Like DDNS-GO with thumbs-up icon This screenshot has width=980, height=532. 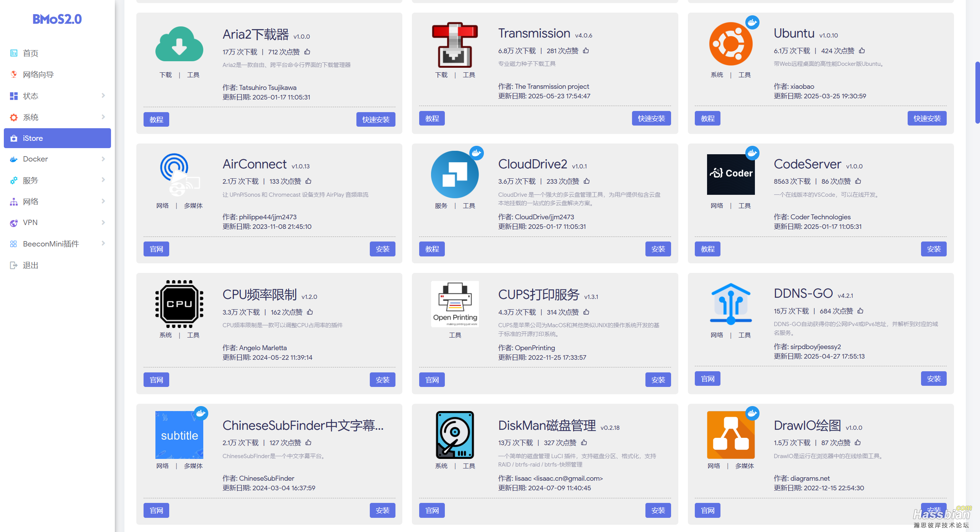click(x=860, y=311)
